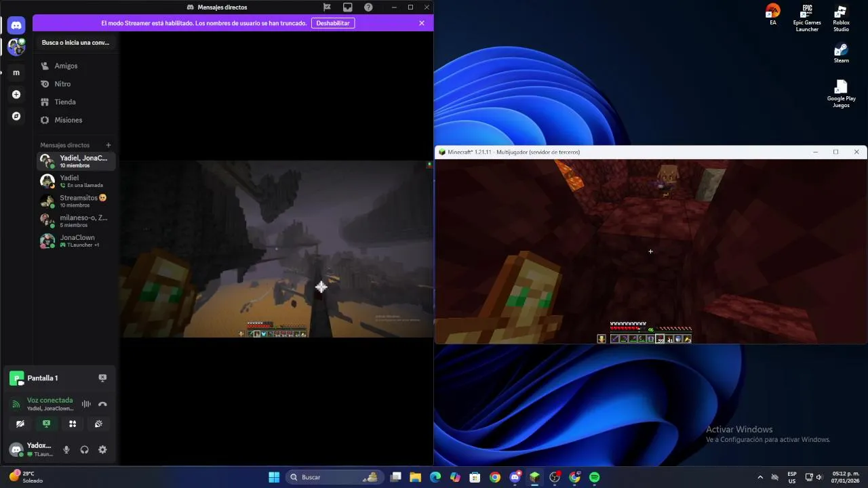Open the Roblox Studio desktop shortcut
Viewport: 868px width, 488px height.
(x=841, y=18)
